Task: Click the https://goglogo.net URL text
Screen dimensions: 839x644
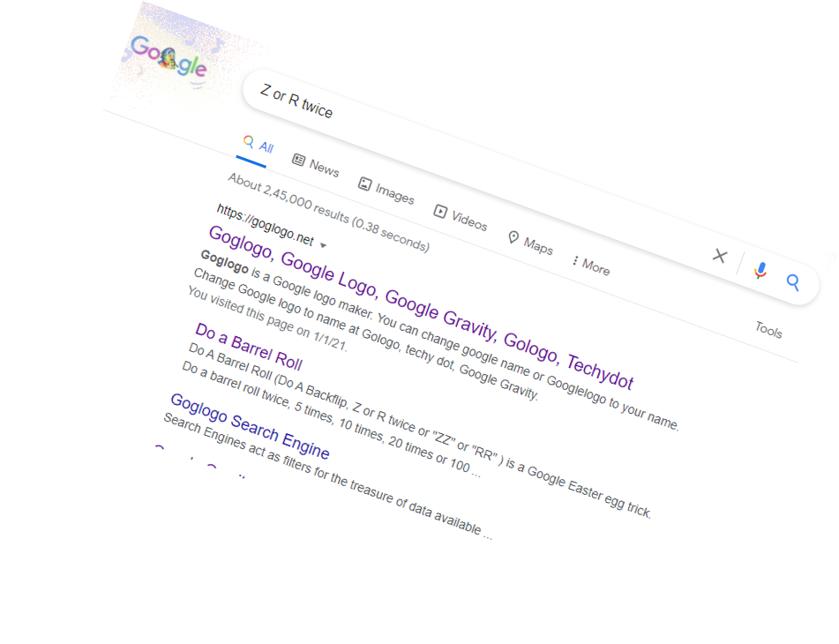Action: coord(265,225)
